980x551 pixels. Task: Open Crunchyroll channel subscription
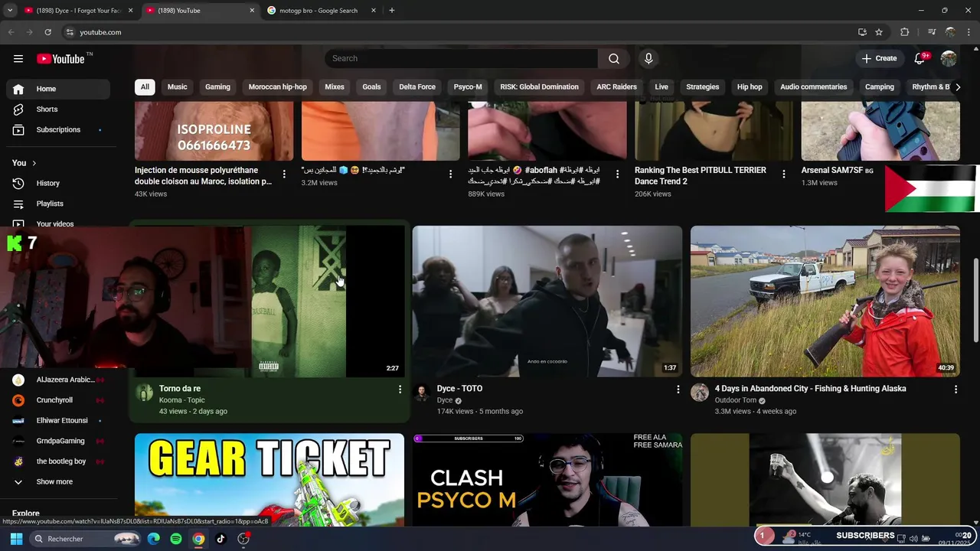pos(58,400)
